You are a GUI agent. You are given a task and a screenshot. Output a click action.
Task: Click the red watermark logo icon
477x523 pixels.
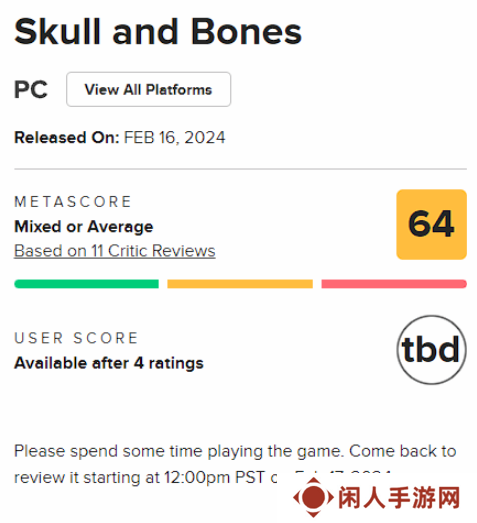click(x=313, y=497)
